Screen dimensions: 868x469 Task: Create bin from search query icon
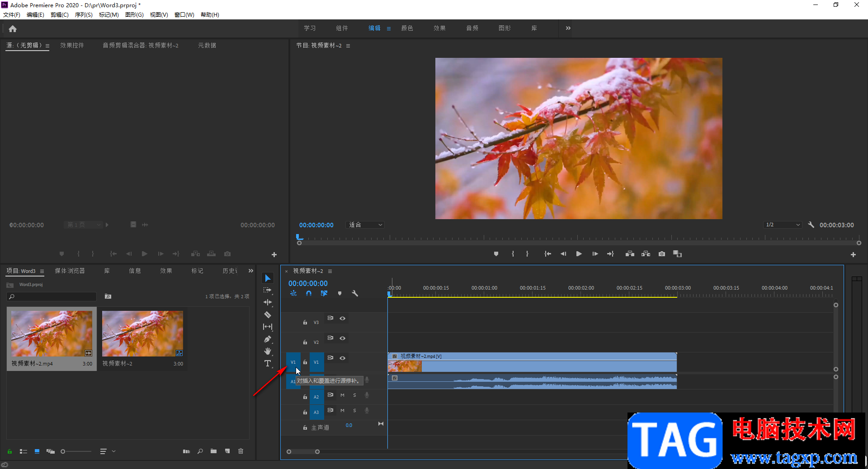pyautogui.click(x=108, y=296)
